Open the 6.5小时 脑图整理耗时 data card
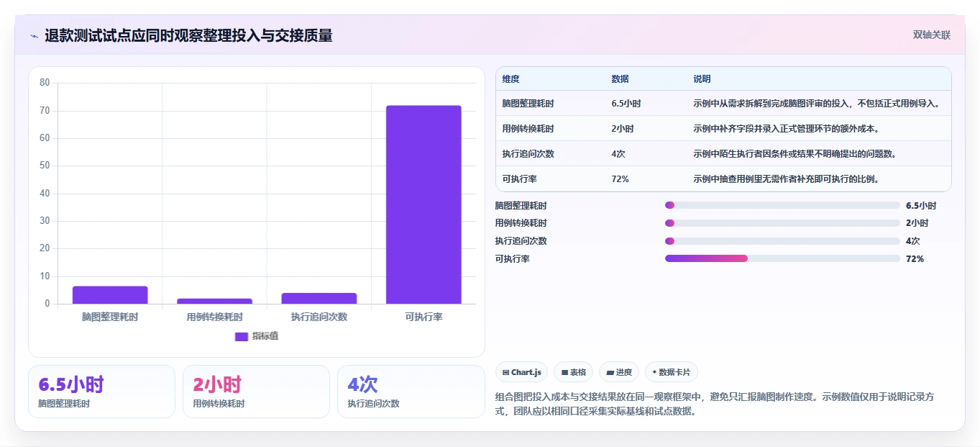Viewport: 980px width, 447px height. (101, 392)
